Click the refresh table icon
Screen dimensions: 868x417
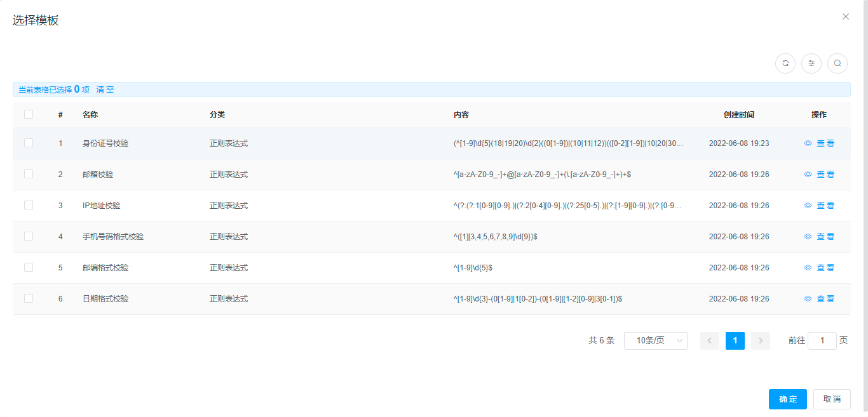click(785, 63)
